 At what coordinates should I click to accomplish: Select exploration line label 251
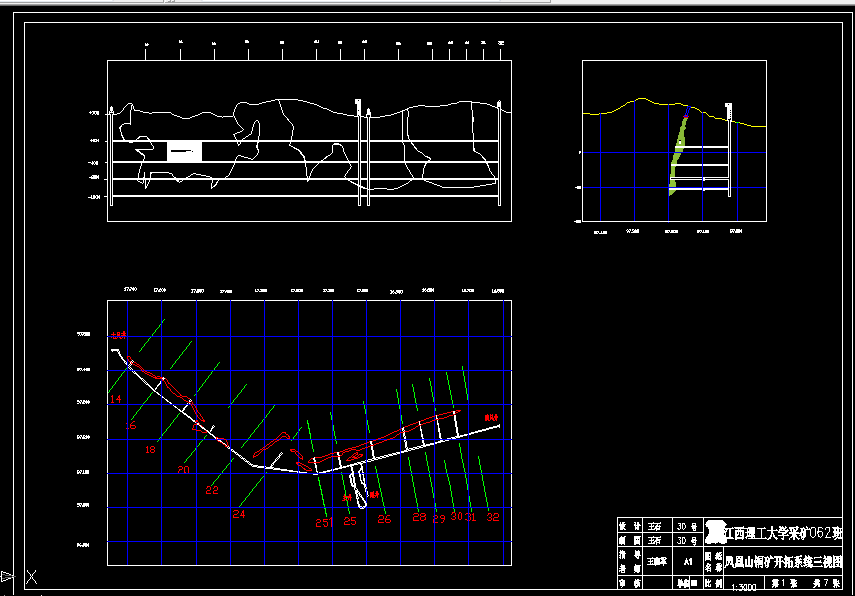coord(324,522)
